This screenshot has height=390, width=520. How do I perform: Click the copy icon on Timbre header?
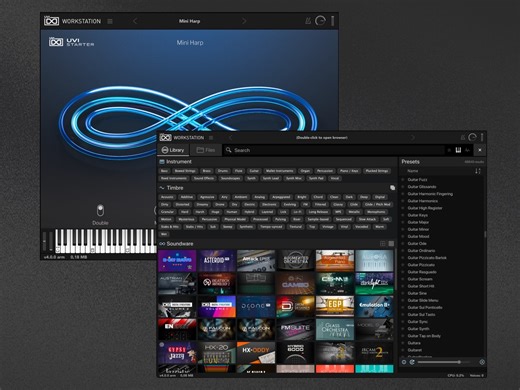[392, 188]
